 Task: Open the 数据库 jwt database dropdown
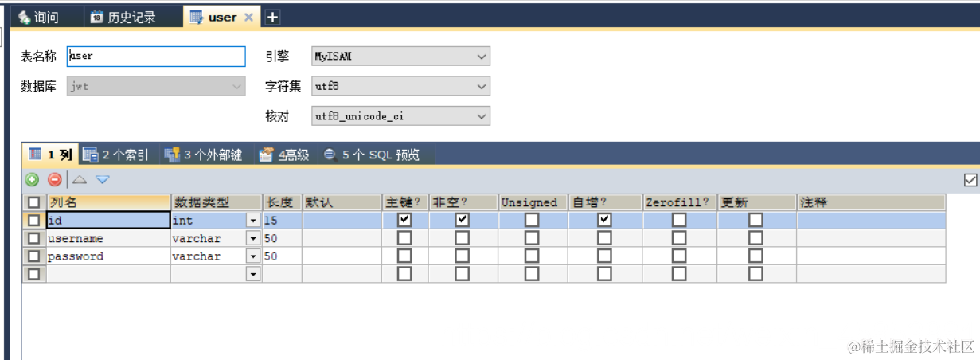(x=156, y=85)
